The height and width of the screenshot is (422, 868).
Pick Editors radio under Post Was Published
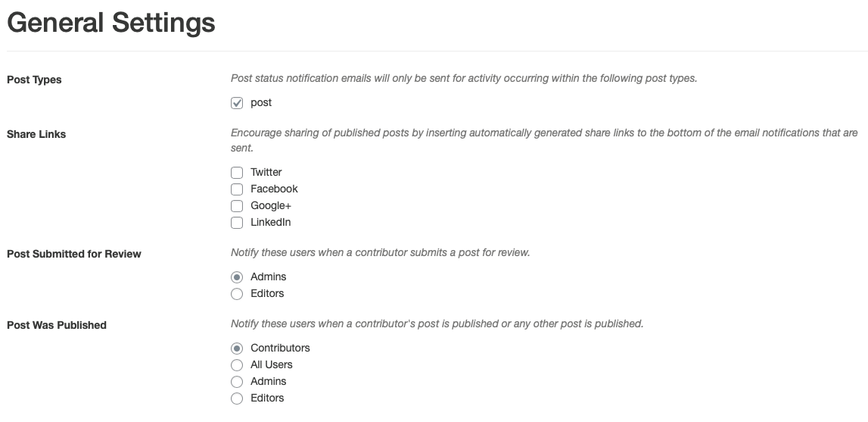237,399
